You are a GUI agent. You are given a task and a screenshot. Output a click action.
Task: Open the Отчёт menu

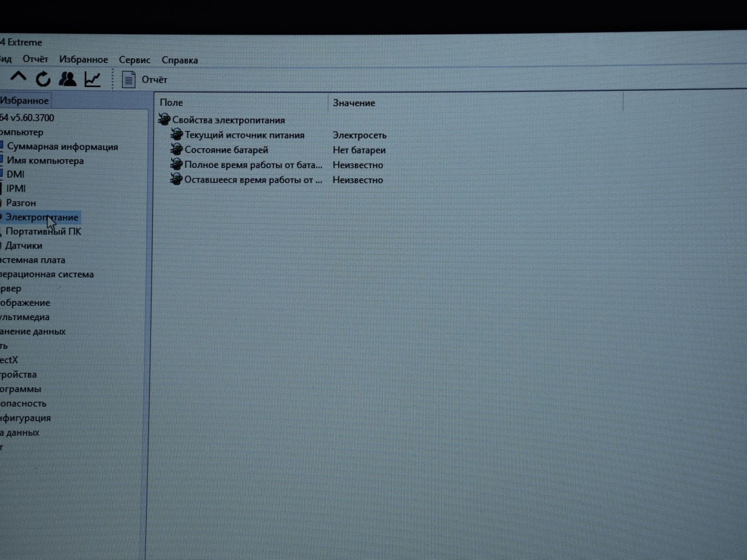pyautogui.click(x=35, y=59)
